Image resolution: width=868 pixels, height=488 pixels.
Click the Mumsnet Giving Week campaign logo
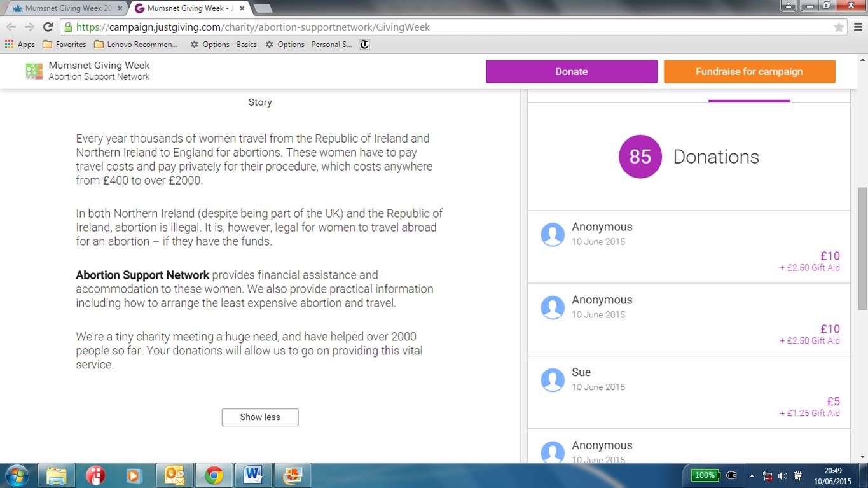(x=34, y=71)
